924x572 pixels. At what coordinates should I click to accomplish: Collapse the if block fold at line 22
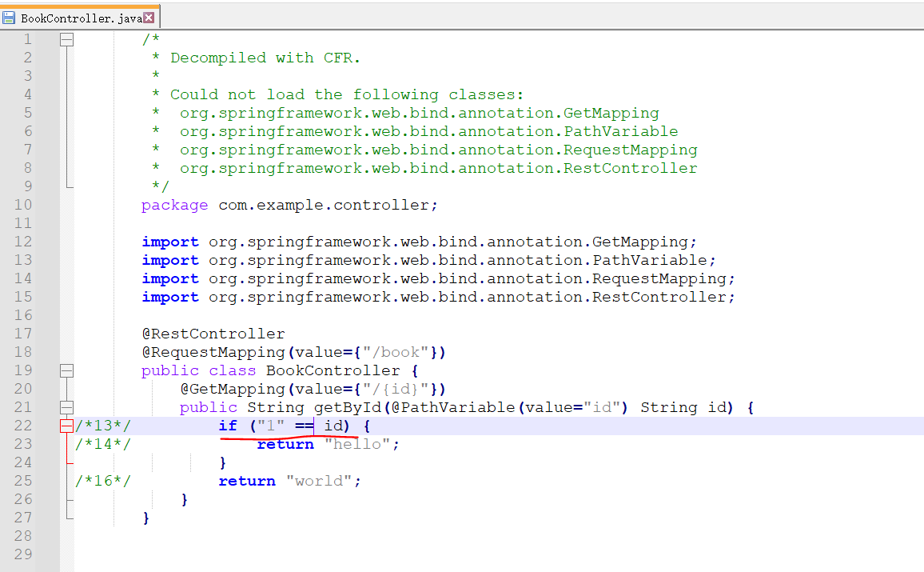[x=66, y=426]
